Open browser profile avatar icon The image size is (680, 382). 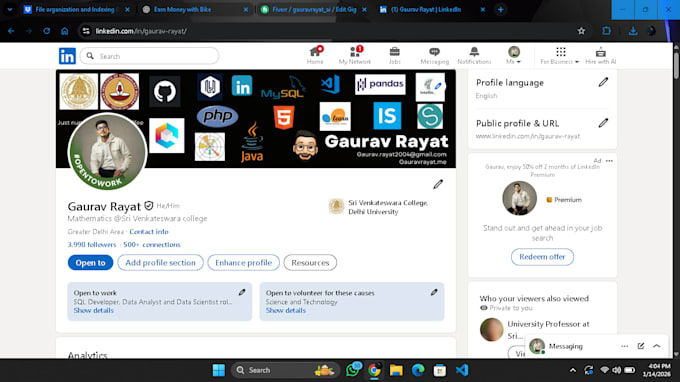click(x=651, y=31)
